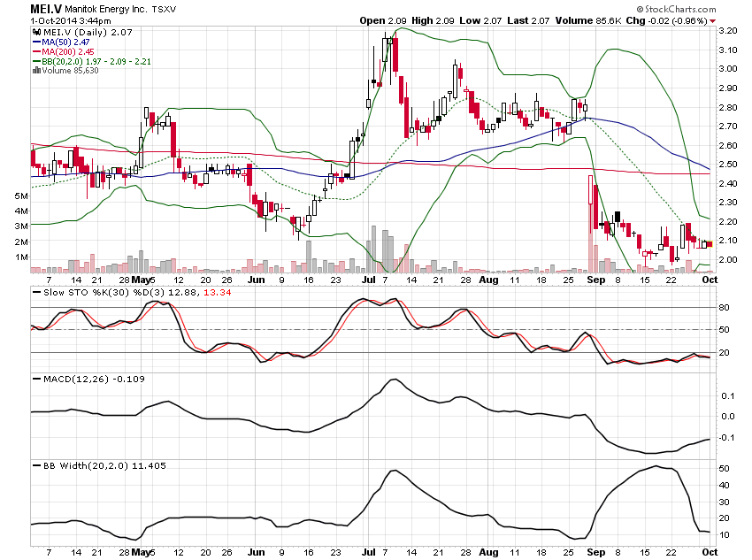Click the Volume 85,630 legend entry

[70, 71]
